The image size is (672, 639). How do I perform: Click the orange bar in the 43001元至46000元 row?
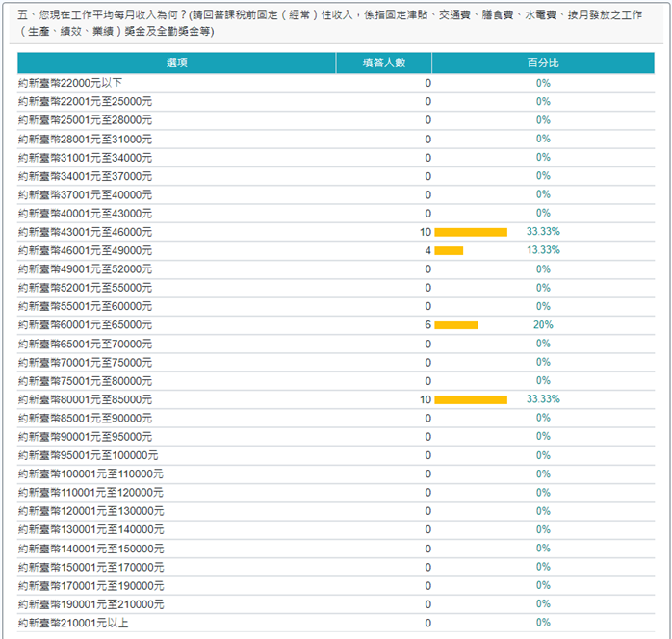(x=471, y=232)
